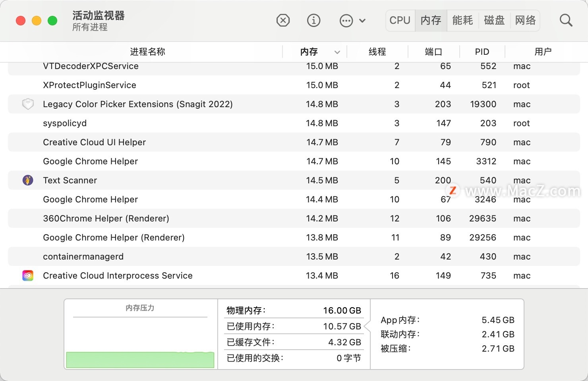Click the 已使用的交换 0 字节 value
This screenshot has width=588, height=381.
tap(349, 358)
